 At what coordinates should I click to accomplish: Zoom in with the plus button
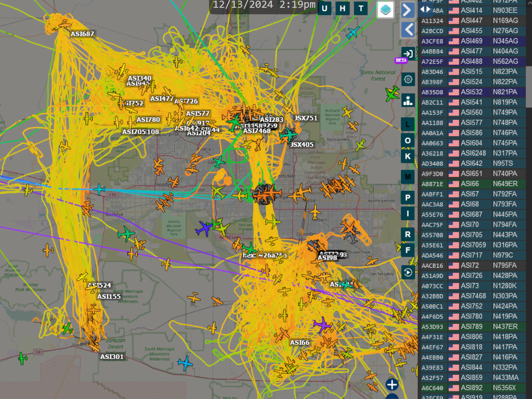coord(392,384)
